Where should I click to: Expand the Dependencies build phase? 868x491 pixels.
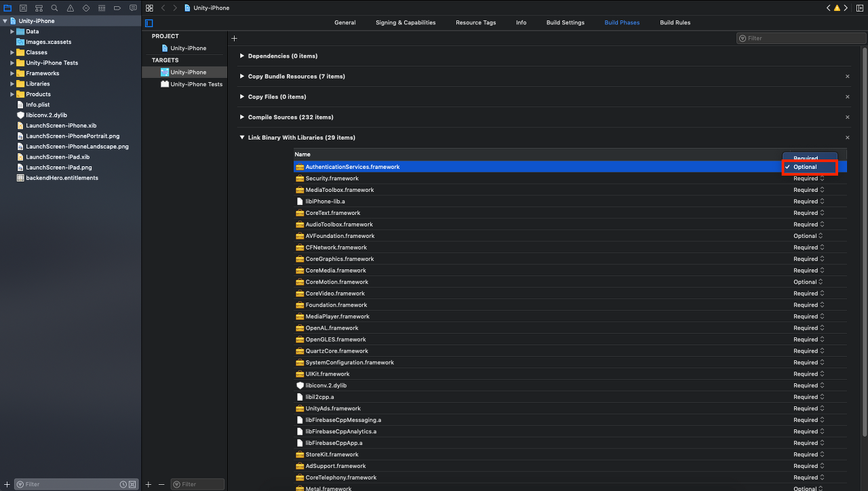(242, 56)
